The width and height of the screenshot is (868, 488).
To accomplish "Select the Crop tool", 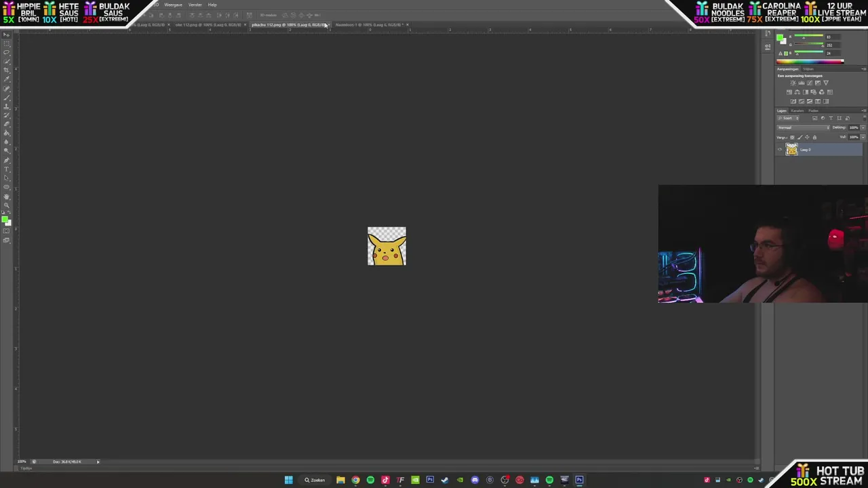I will pos(7,69).
